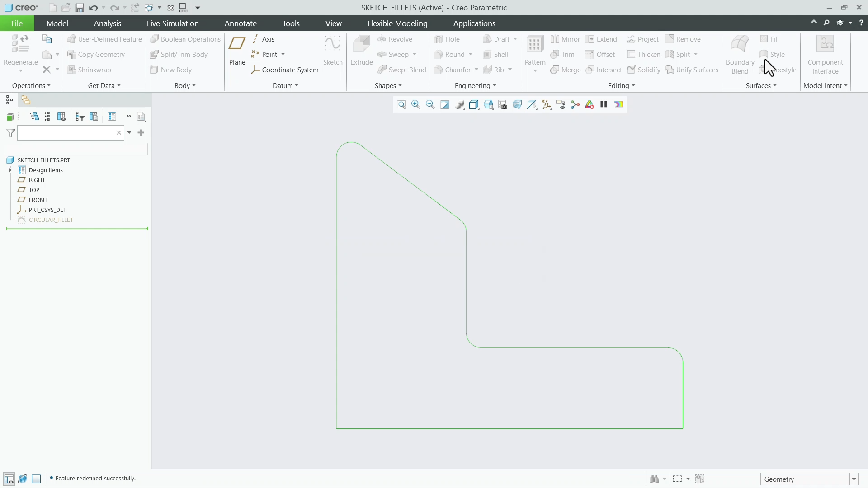This screenshot has height=488, width=868.
Task: Open the Geometry selection filter combo box
Action: click(809, 479)
